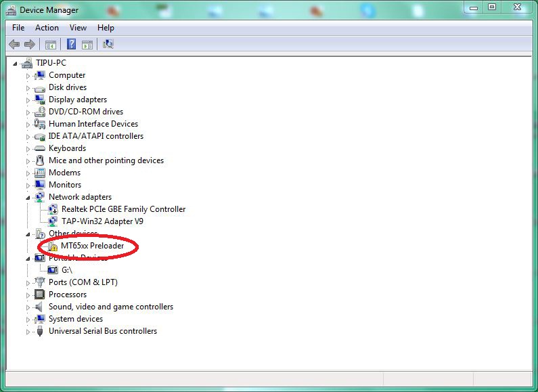This screenshot has height=392, width=538.
Task: Click the Back arrow toolbar icon
Action: 14,44
